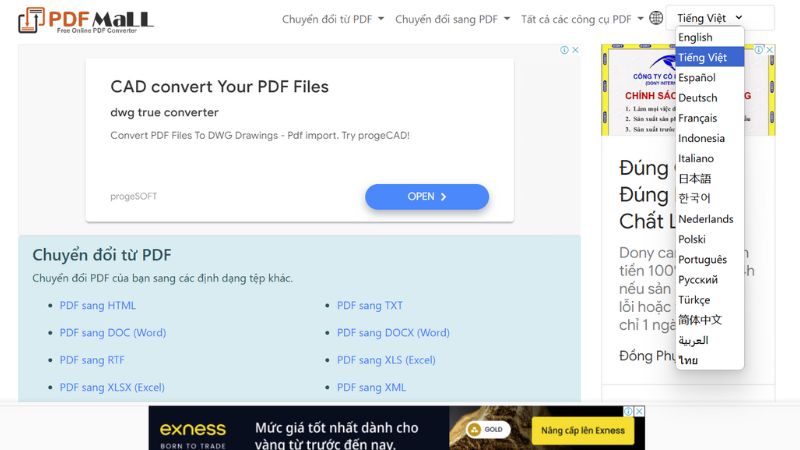Click 'CAD convert Your PDF Files' ad headline
Screen dimensions: 800x450
point(219,87)
